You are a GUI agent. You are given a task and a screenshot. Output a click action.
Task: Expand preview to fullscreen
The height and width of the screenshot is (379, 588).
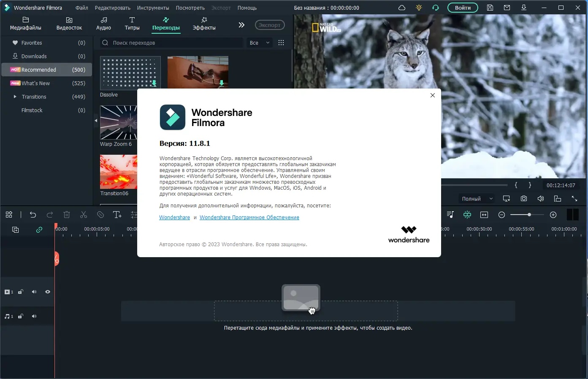coord(574,199)
